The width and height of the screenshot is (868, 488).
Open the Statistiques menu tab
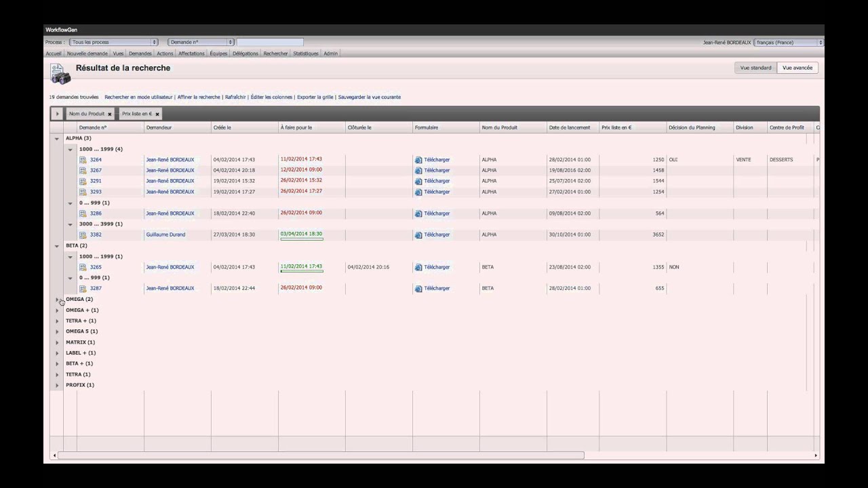coord(306,54)
